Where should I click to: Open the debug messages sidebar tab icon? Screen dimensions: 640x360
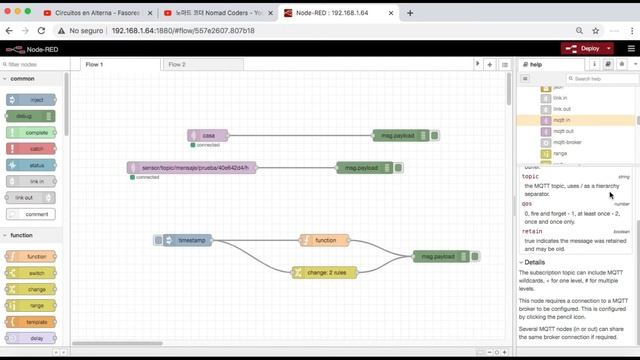622,64
